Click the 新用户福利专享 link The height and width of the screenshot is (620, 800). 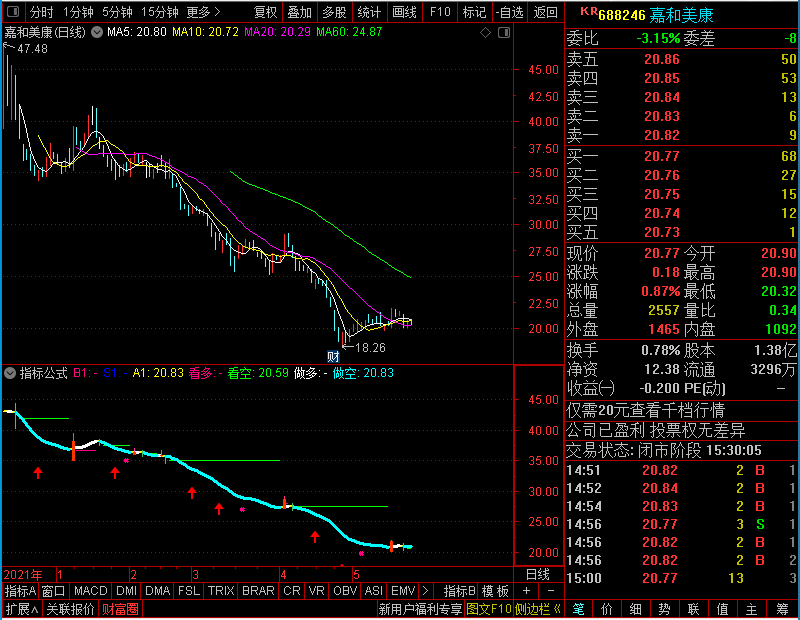(x=420, y=609)
